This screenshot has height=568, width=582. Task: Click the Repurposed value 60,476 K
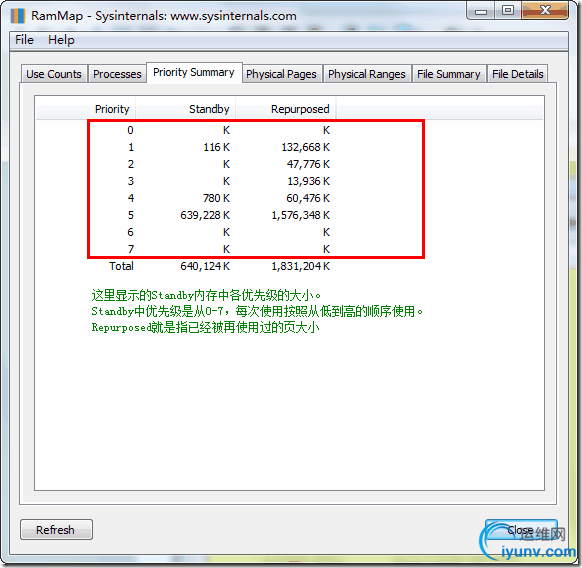click(308, 198)
